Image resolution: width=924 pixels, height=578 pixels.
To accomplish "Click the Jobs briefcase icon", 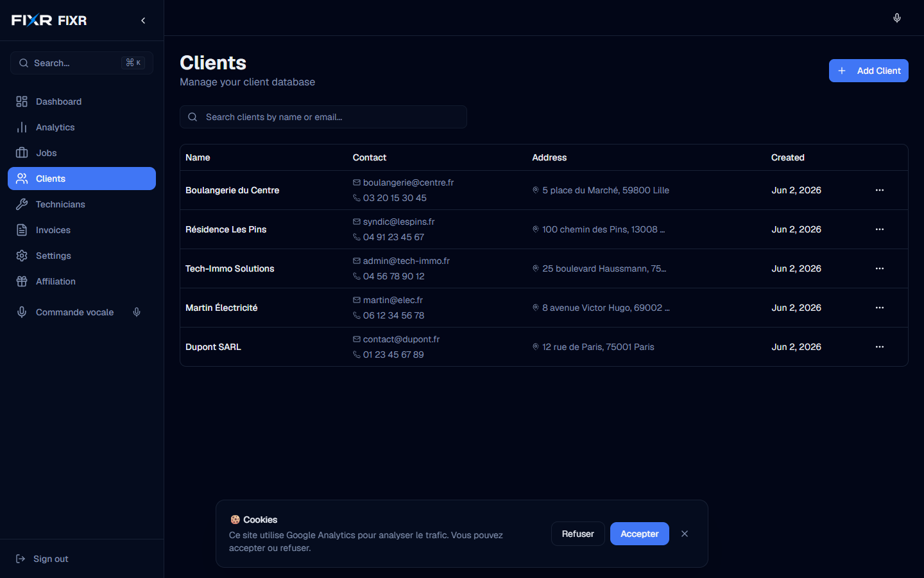I will [22, 153].
